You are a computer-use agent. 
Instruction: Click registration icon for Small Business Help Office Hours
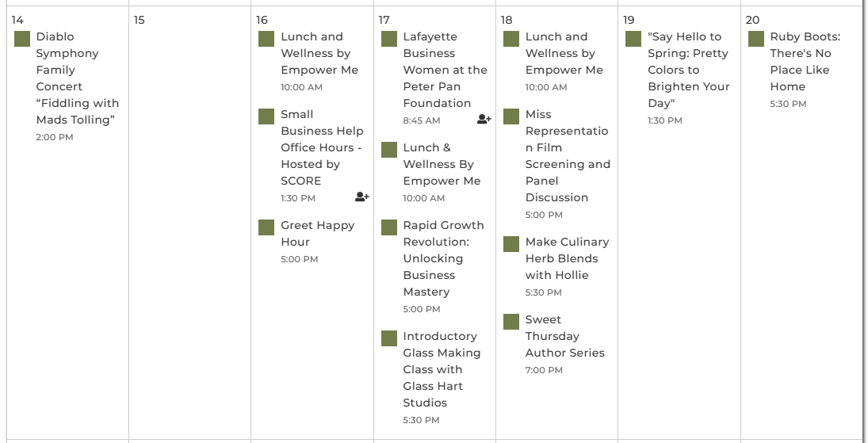click(361, 197)
